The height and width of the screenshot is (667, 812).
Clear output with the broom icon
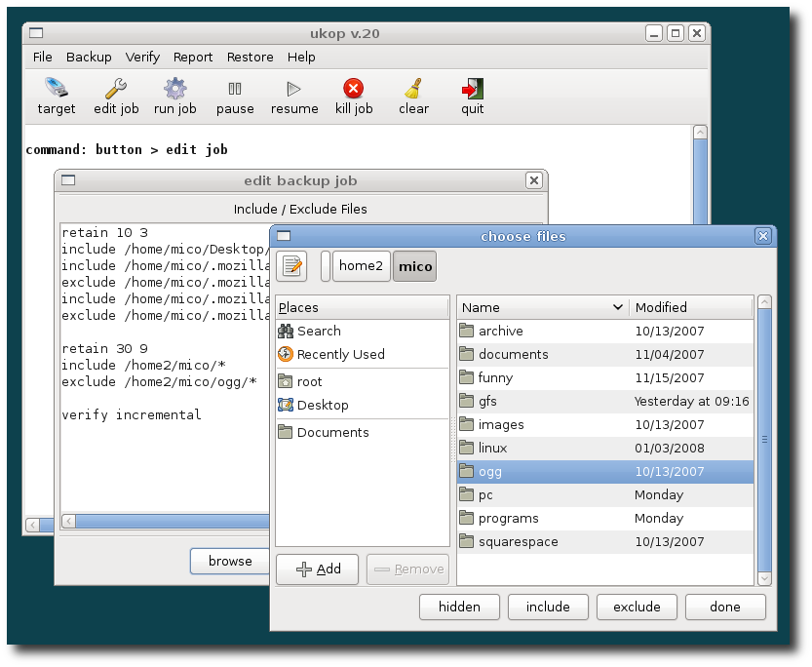[x=413, y=89]
